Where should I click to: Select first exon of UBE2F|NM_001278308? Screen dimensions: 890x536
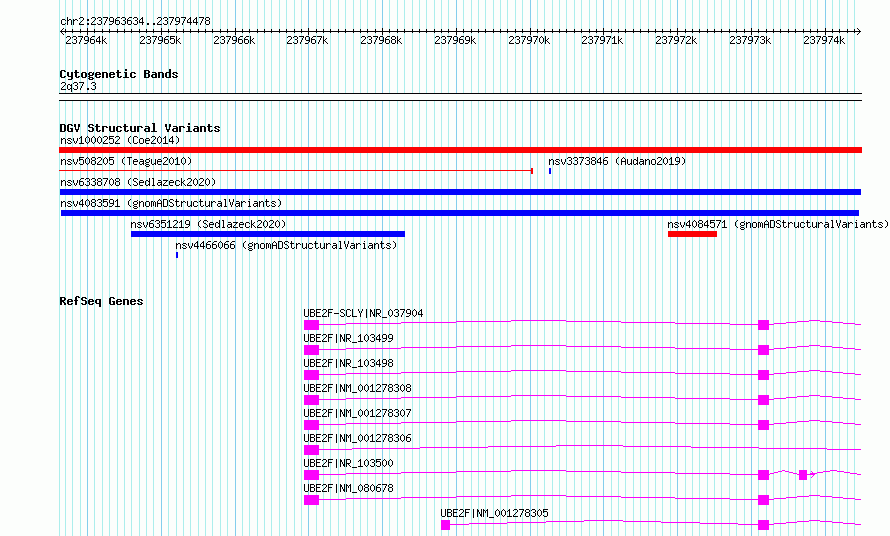(312, 400)
